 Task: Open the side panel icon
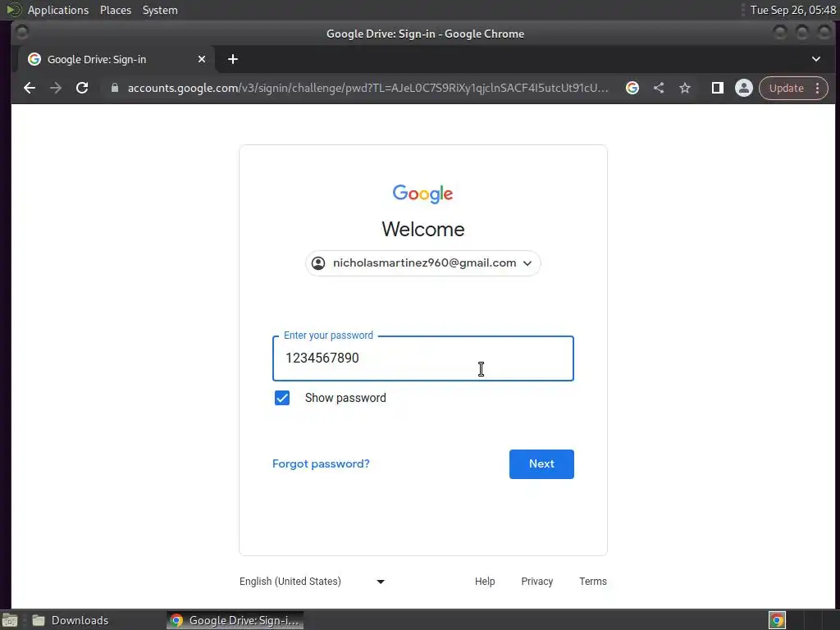click(x=717, y=88)
